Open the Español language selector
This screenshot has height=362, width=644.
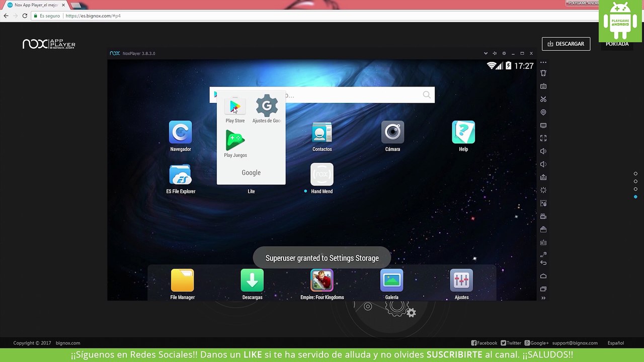pyautogui.click(x=616, y=343)
